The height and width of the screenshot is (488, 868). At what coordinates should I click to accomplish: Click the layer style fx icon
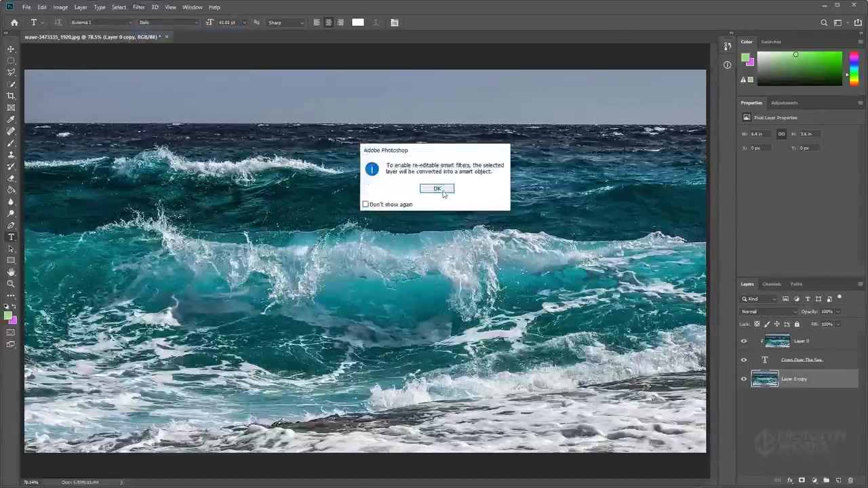point(790,481)
